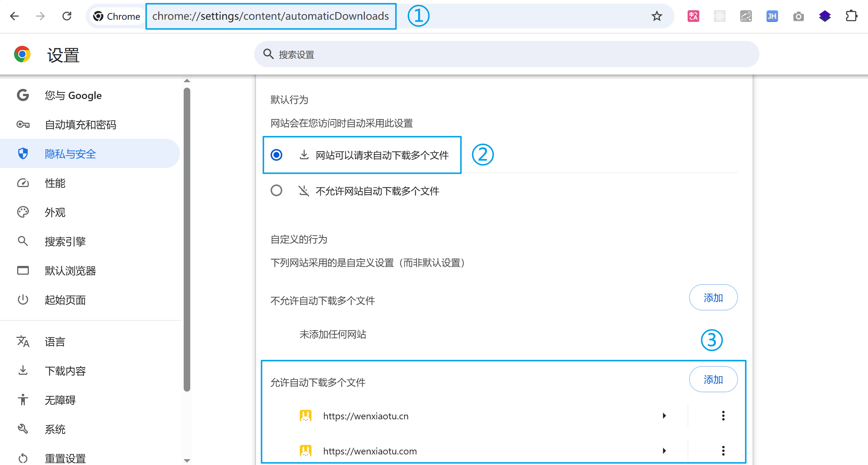This screenshot has width=868, height=465.
Task: Open the en/英 translator extension
Action: (746, 16)
